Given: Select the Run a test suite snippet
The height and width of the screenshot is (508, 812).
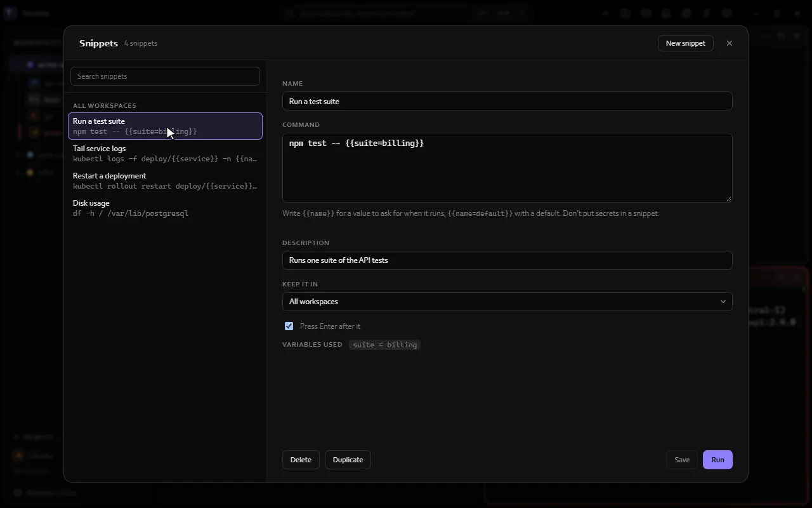Looking at the screenshot, I should [x=165, y=126].
